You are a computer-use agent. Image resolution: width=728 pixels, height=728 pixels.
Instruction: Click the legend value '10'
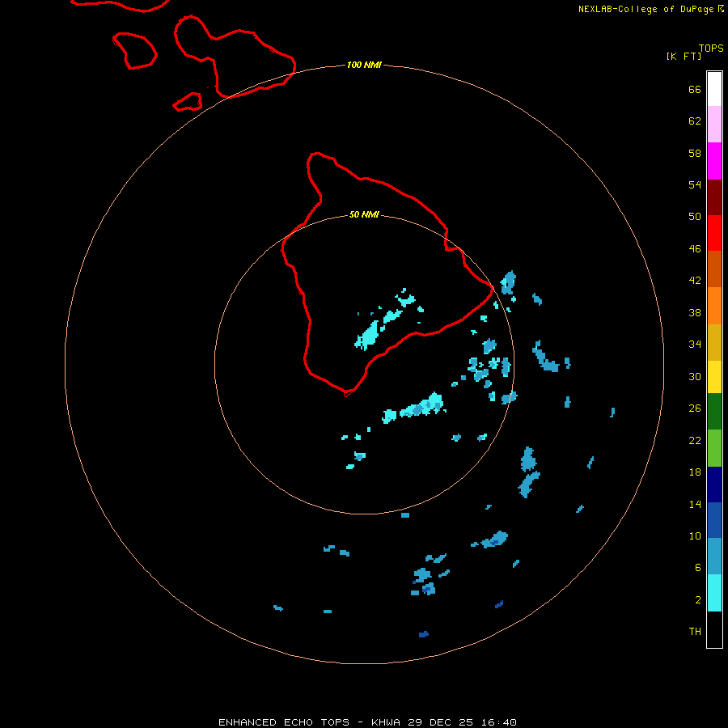coord(695,536)
